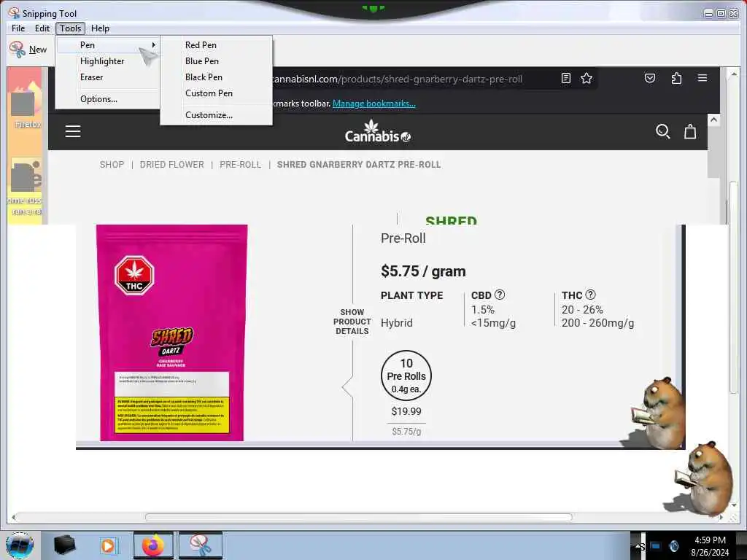Click the address bar URL text
747x560 pixels.
tap(398, 79)
